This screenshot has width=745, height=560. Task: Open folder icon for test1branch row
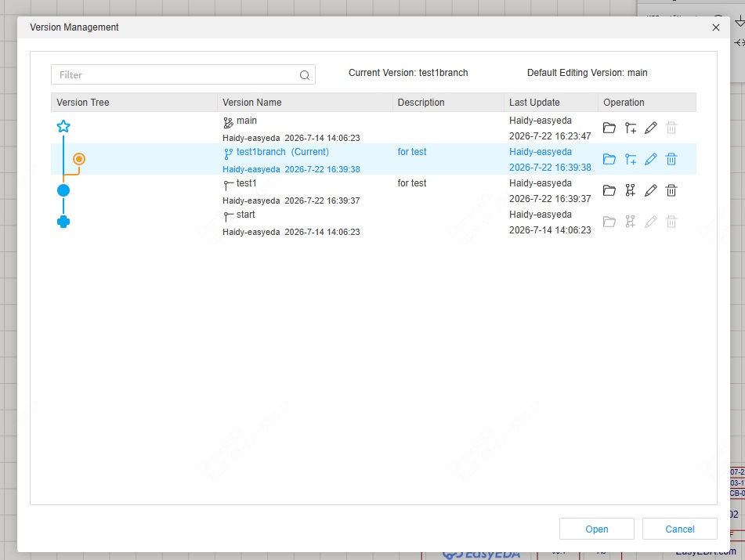609,159
